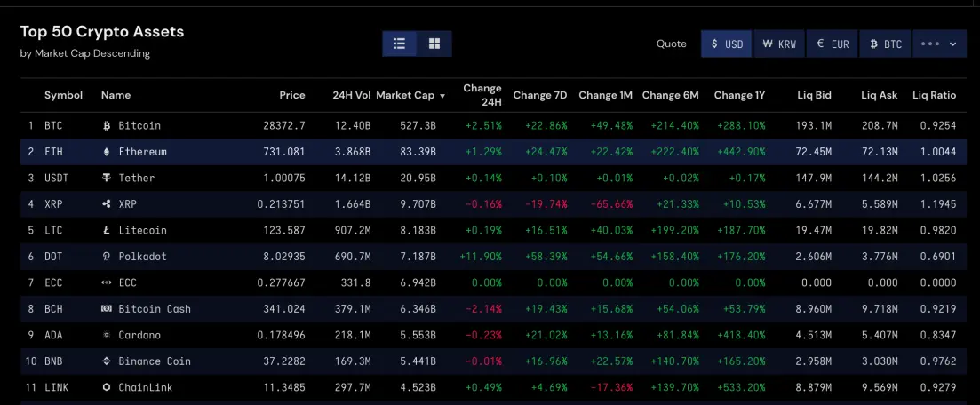Open the Ethereum asset name
This screenshot has height=405, width=980.
[142, 152]
